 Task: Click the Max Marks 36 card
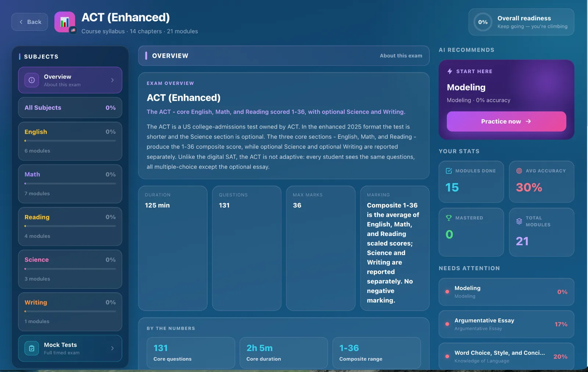pyautogui.click(x=321, y=248)
